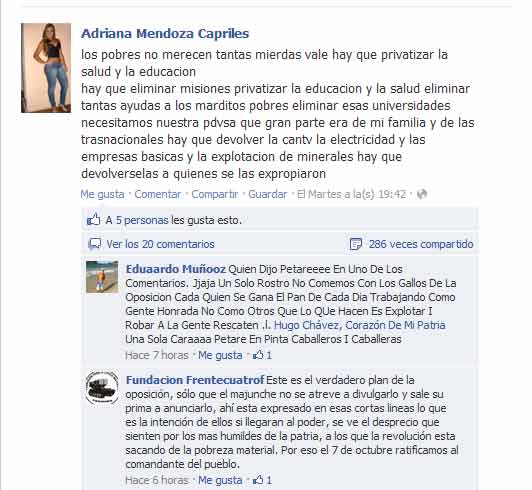Click the speech bubble icon beside 'Ver los 20 comentarios'
532x490 pixels.
[95, 244]
